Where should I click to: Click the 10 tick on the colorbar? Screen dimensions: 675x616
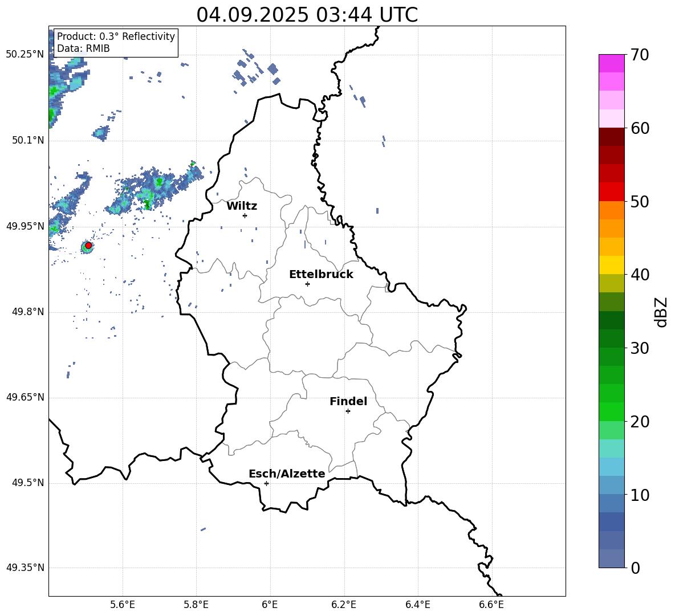tap(640, 495)
